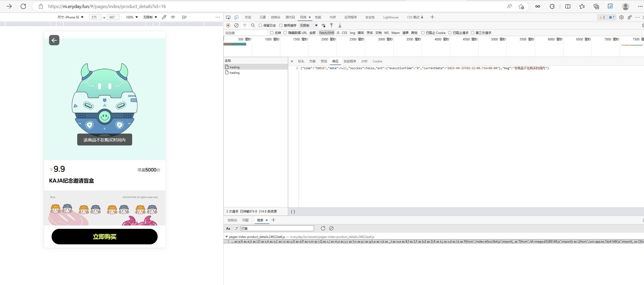This screenshot has width=644, height=285.
Task: Check the 已阻止请求 checkbox
Action: [x=450, y=33]
